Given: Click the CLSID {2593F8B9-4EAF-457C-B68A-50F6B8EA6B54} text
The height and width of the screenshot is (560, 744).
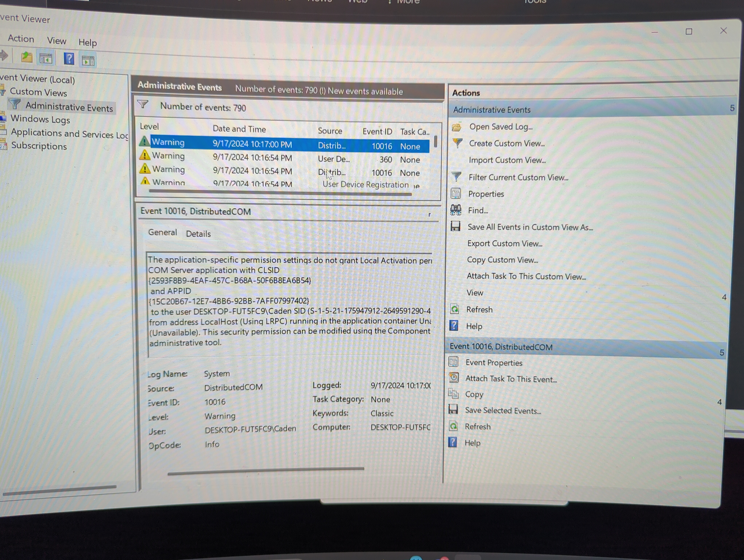Looking at the screenshot, I should click(x=230, y=280).
